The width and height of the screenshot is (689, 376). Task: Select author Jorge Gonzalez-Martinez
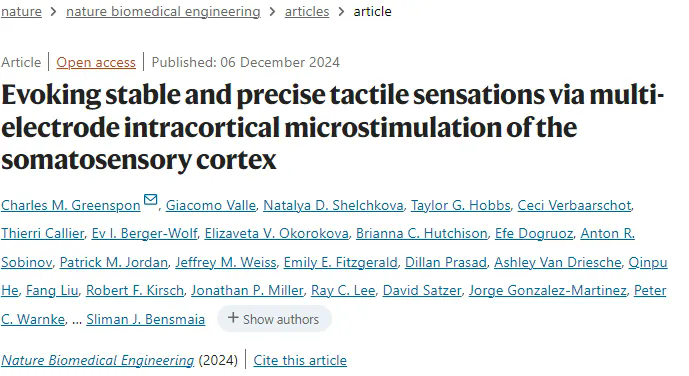548,290
